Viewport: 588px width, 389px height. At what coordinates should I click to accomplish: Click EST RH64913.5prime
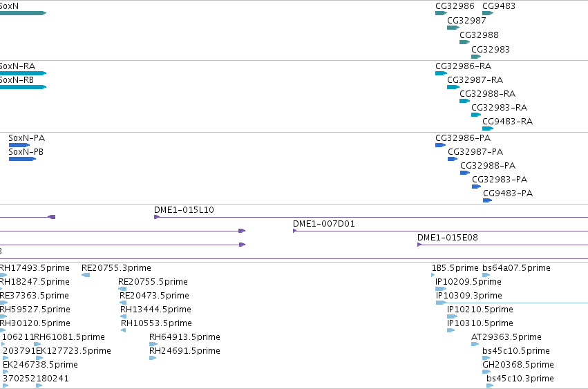coord(184,337)
